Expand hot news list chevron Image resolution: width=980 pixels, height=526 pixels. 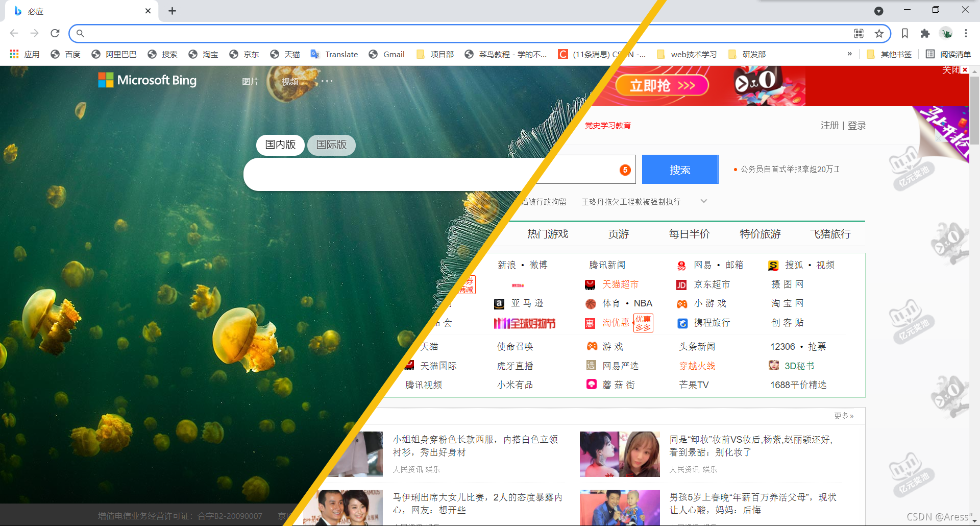pos(704,201)
